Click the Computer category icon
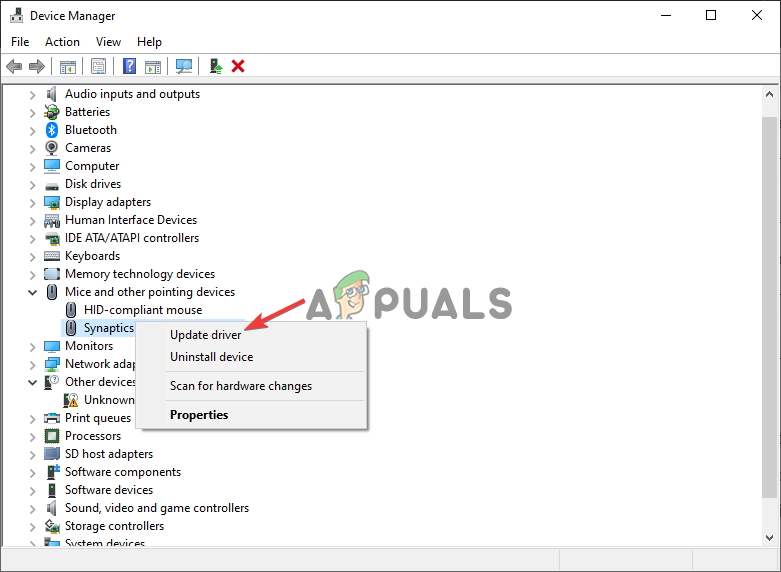 pos(52,166)
